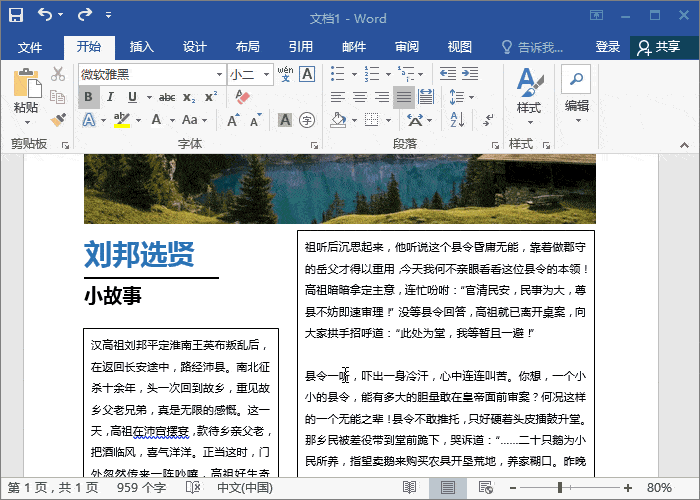
Task: Undo the last action
Action: pos(45,15)
